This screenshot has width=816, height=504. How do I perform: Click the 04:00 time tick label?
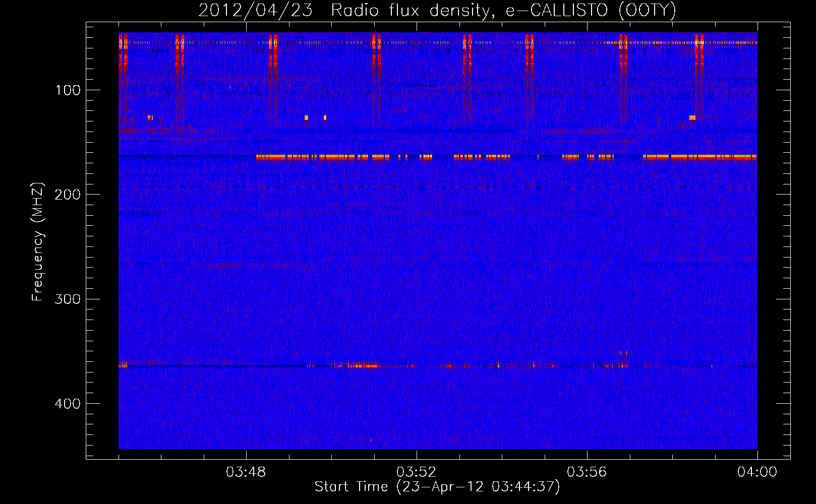coord(757,472)
